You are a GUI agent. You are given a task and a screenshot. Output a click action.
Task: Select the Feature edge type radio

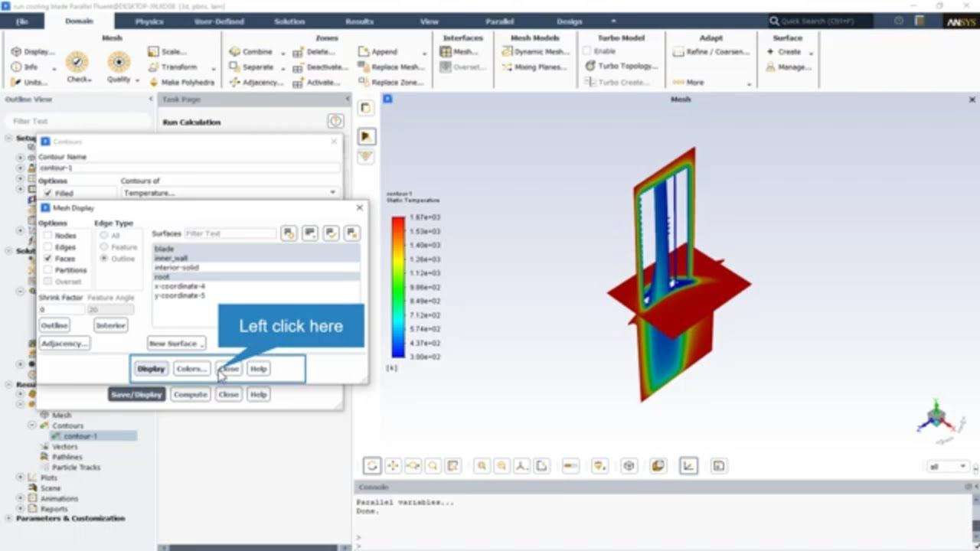[x=104, y=247]
